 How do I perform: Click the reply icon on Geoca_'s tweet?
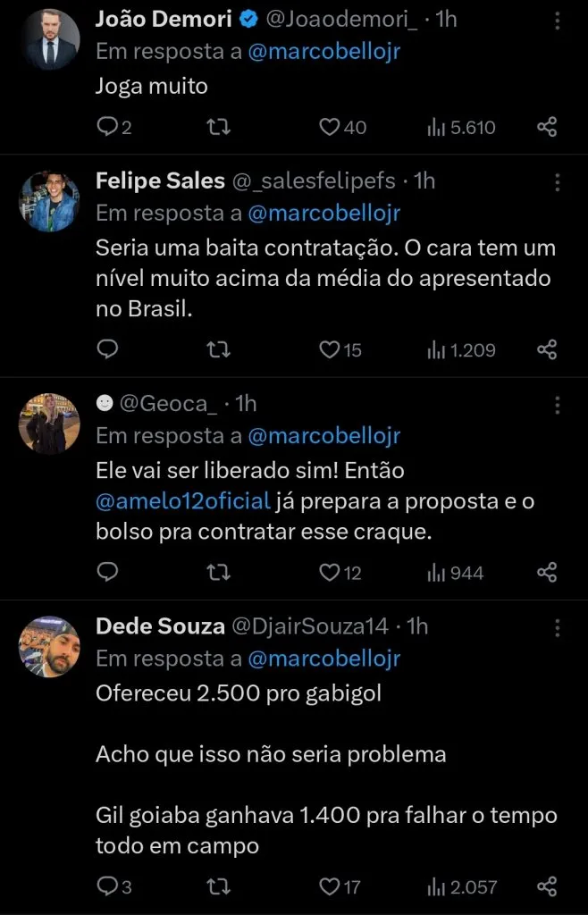pos(106,573)
